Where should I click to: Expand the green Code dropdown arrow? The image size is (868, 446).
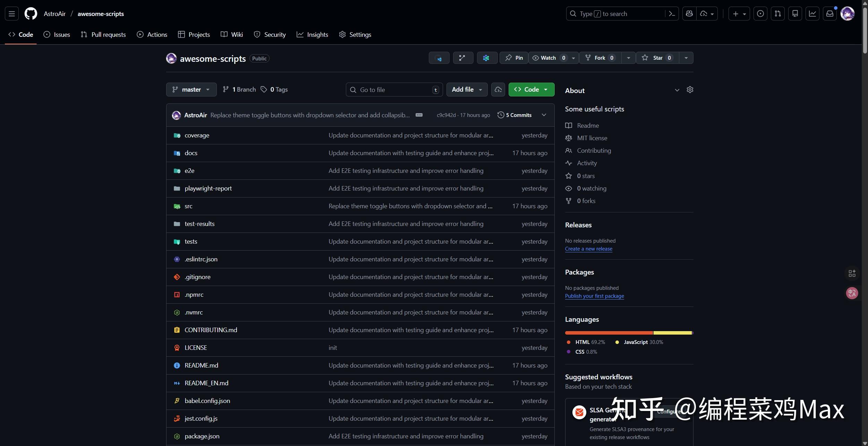(x=546, y=89)
